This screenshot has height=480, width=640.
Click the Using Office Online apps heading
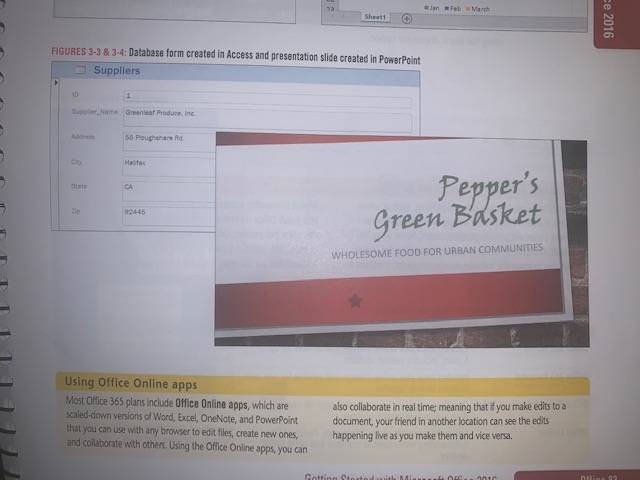tap(131, 383)
